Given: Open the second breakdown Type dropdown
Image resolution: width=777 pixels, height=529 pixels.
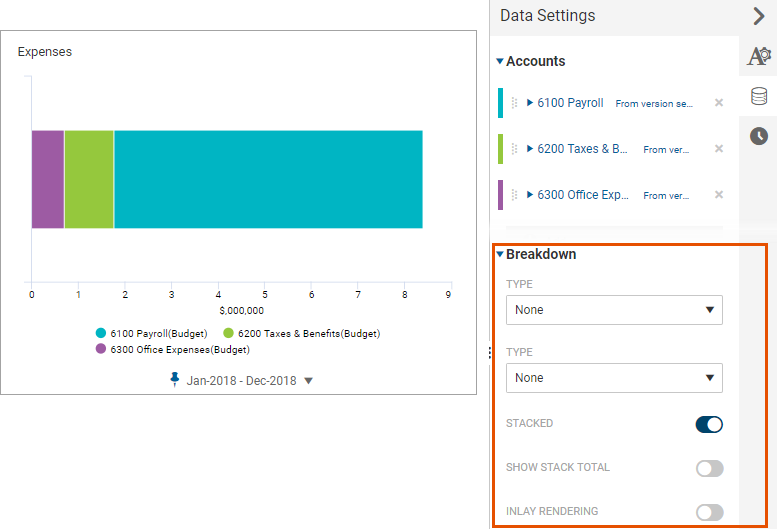Looking at the screenshot, I should click(614, 378).
